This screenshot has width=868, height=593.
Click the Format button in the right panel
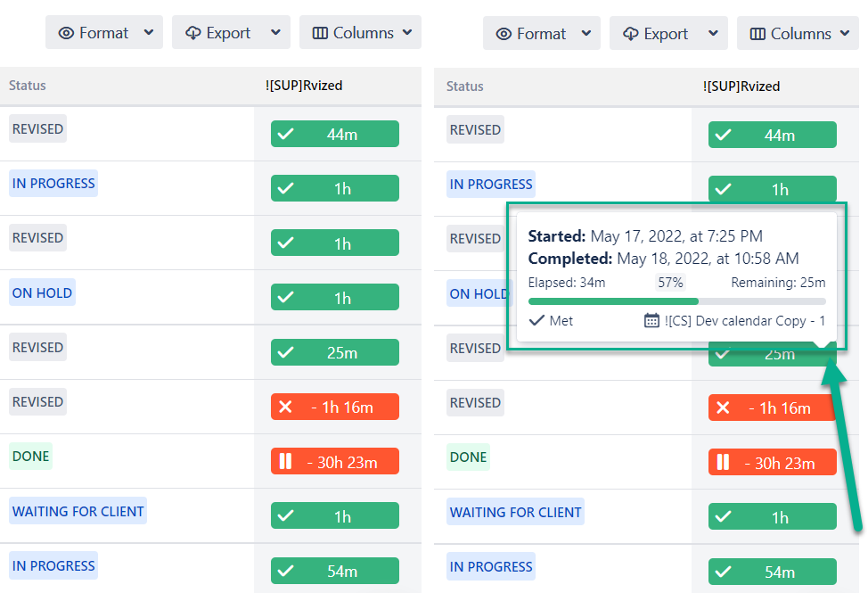[x=542, y=34]
